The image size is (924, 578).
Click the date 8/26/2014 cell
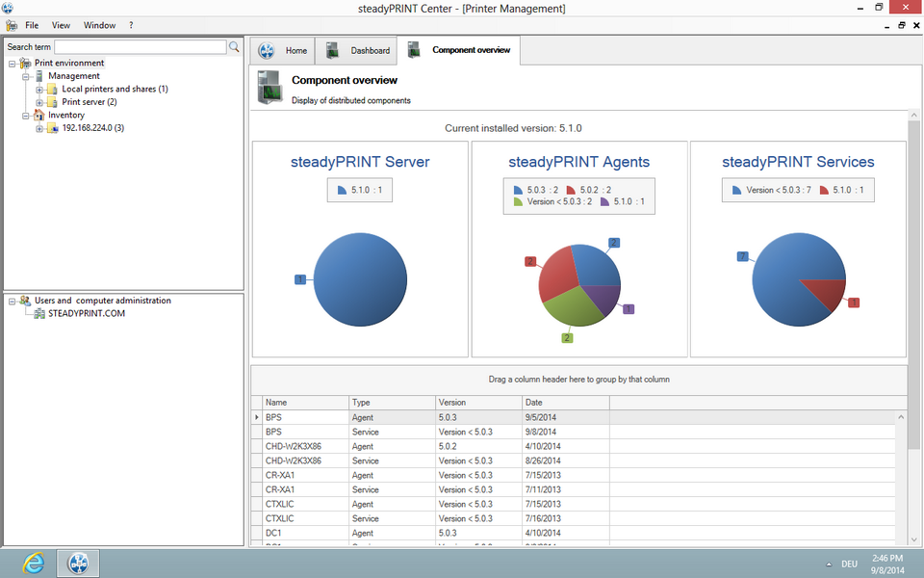566,461
